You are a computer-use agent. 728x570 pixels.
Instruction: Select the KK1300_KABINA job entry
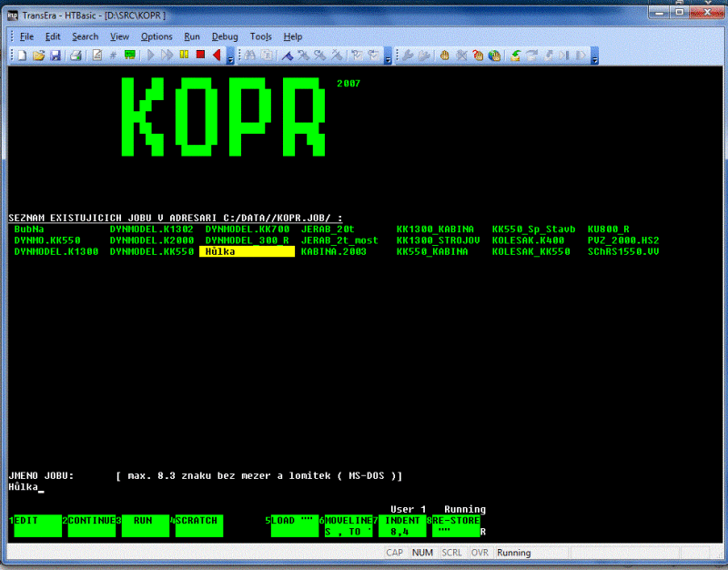coord(435,229)
